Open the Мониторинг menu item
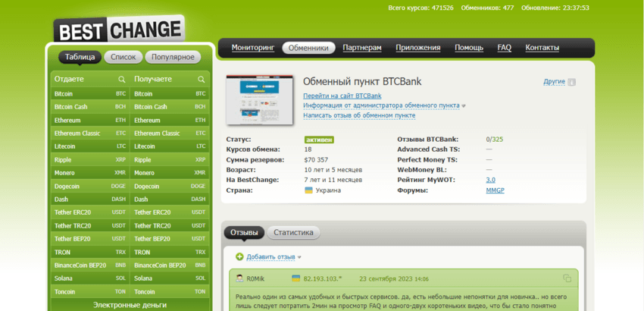The image size is (644, 311). point(252,48)
